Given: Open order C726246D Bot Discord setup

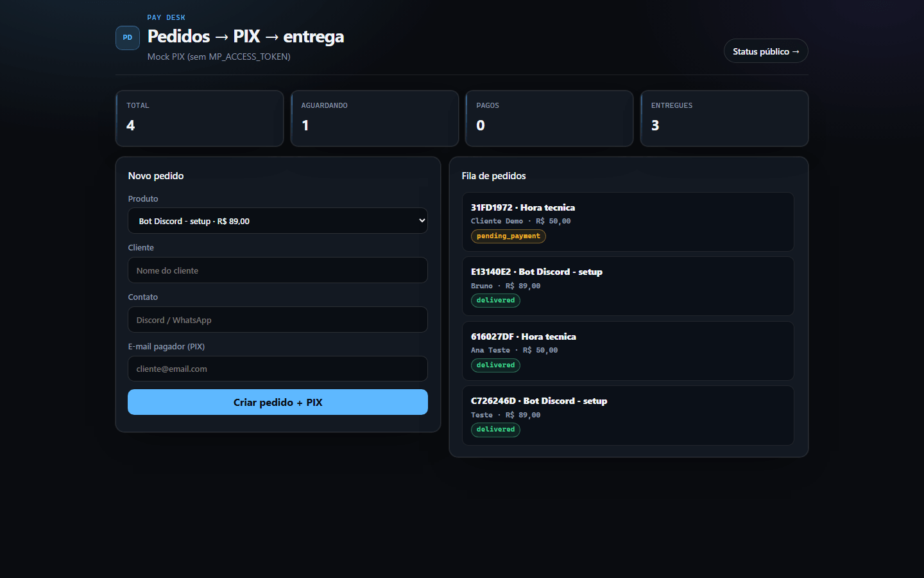Looking at the screenshot, I should coord(628,416).
